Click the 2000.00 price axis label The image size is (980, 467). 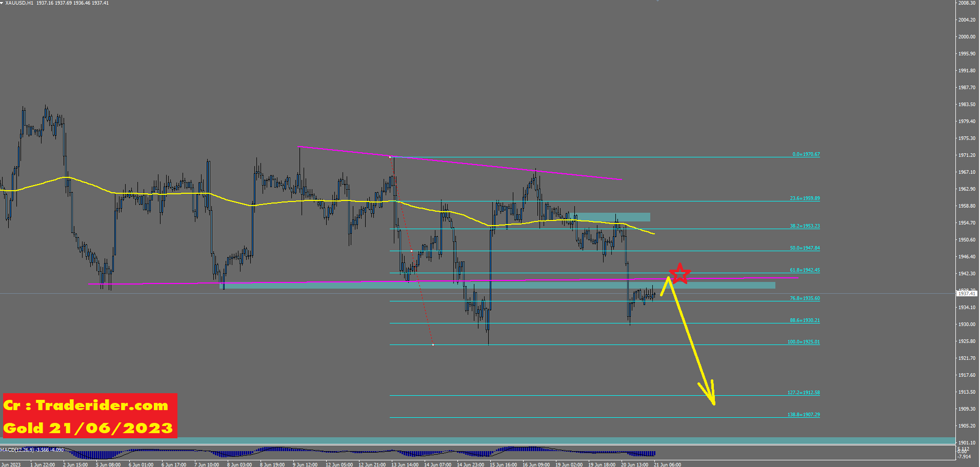[967, 37]
